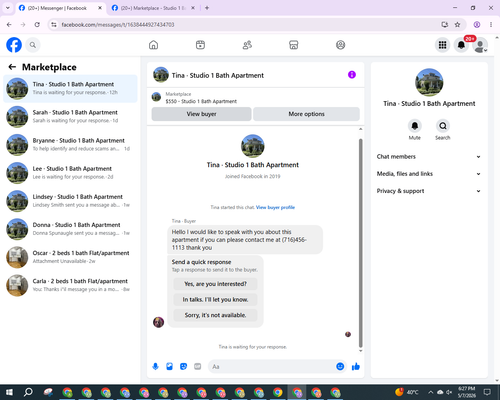Go back with the browser back arrow
Viewport: 500px width, 400px height.
pyautogui.click(x=9, y=25)
